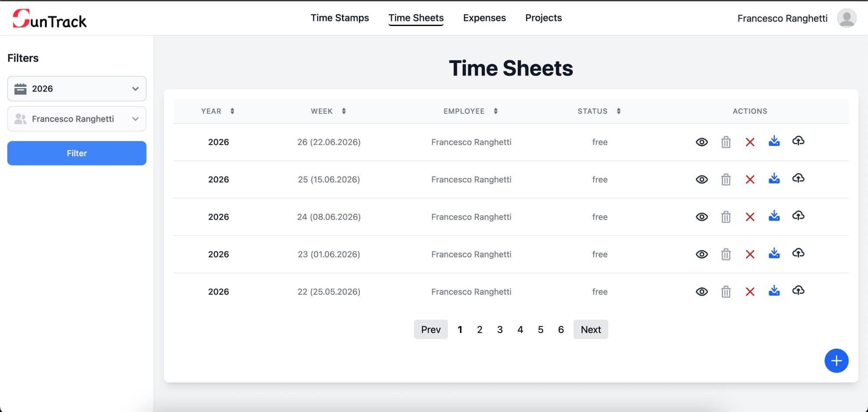Trash the week 23 time sheet
This screenshot has width=868, height=412.
point(726,254)
